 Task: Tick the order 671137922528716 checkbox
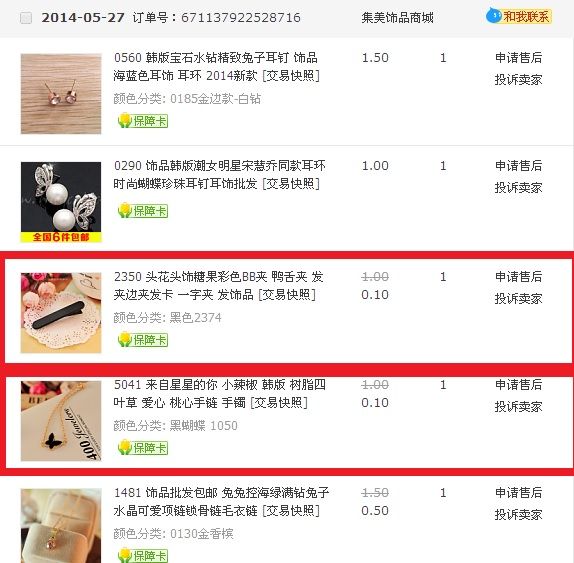[x=26, y=18]
